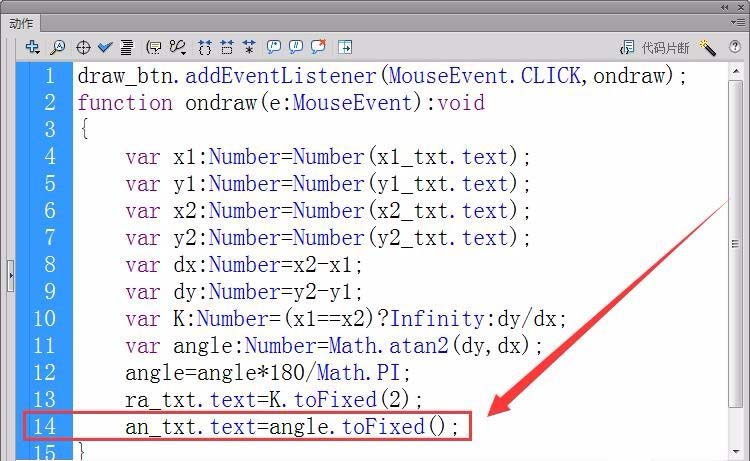Close the Actions panel
This screenshot has width=750, height=461.
741,7
